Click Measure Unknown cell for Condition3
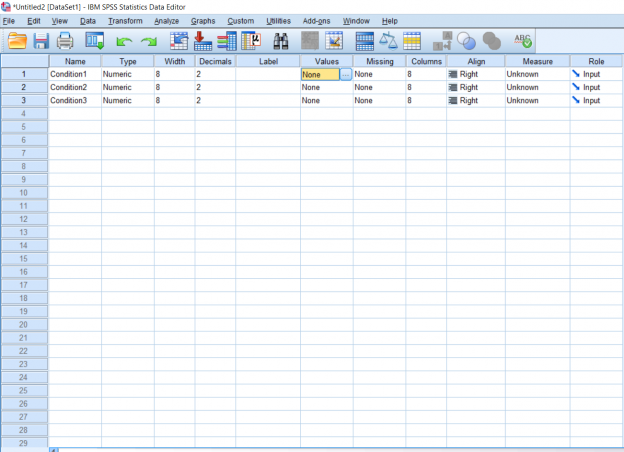This screenshot has height=452, width=624. (x=538, y=100)
